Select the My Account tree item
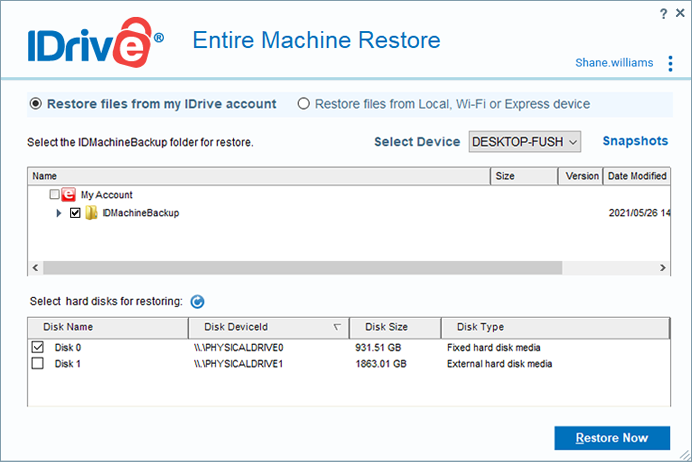Screen dimensions: 692x462 (106, 195)
